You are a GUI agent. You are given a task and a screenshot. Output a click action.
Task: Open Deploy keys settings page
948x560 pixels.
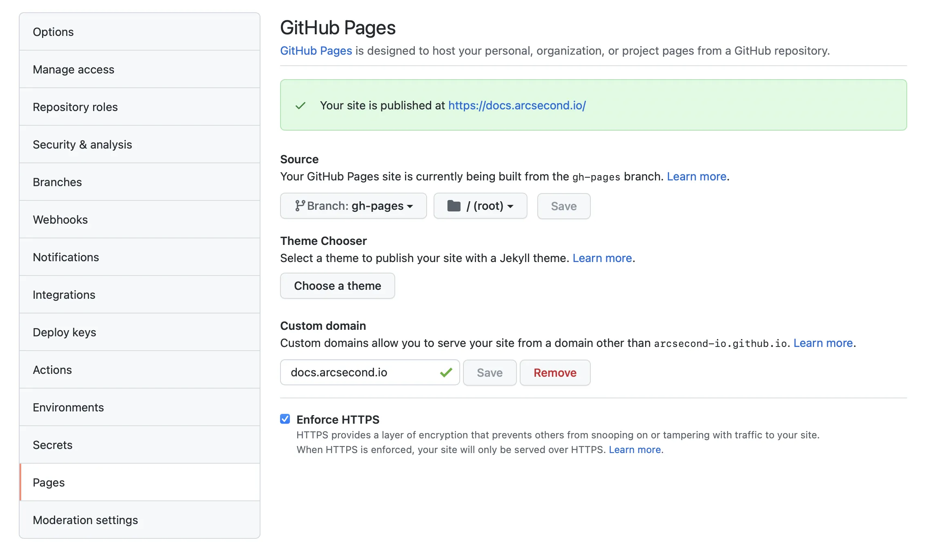65,332
